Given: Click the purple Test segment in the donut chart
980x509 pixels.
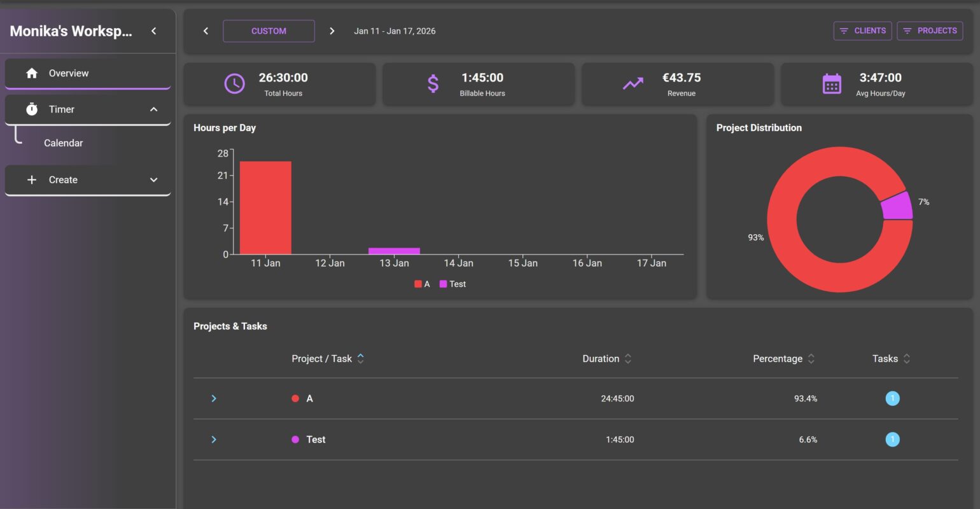Looking at the screenshot, I should pyautogui.click(x=897, y=206).
